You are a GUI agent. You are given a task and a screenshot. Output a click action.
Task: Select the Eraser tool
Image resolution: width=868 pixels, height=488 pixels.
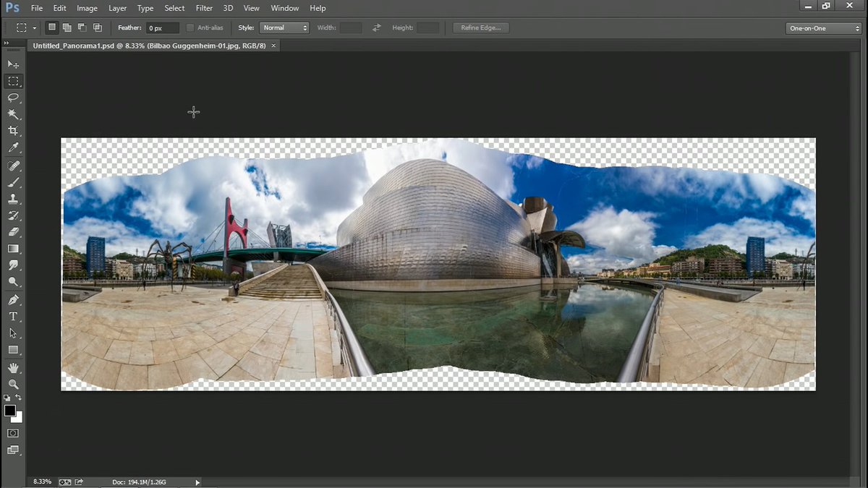click(13, 232)
